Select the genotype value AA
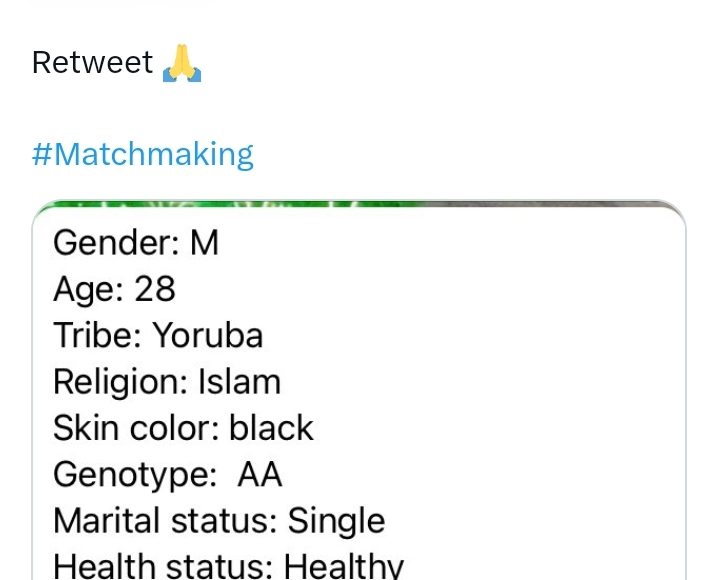 click(x=260, y=474)
